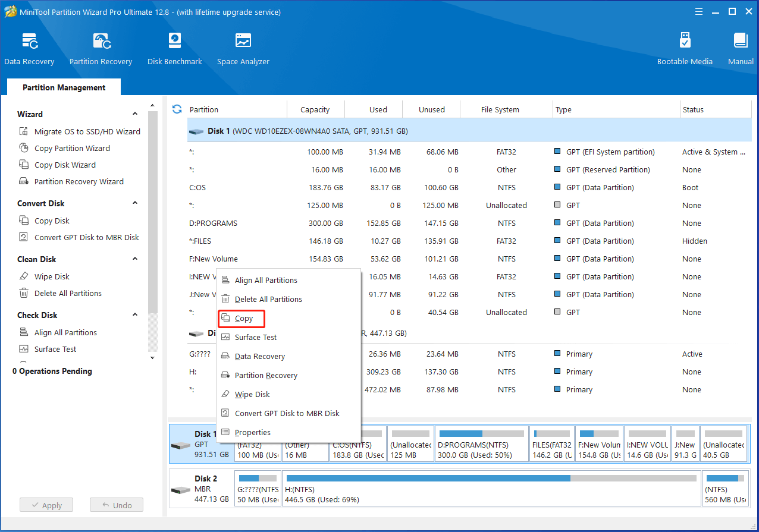Collapse the Clean Disk section

pyautogui.click(x=135, y=259)
